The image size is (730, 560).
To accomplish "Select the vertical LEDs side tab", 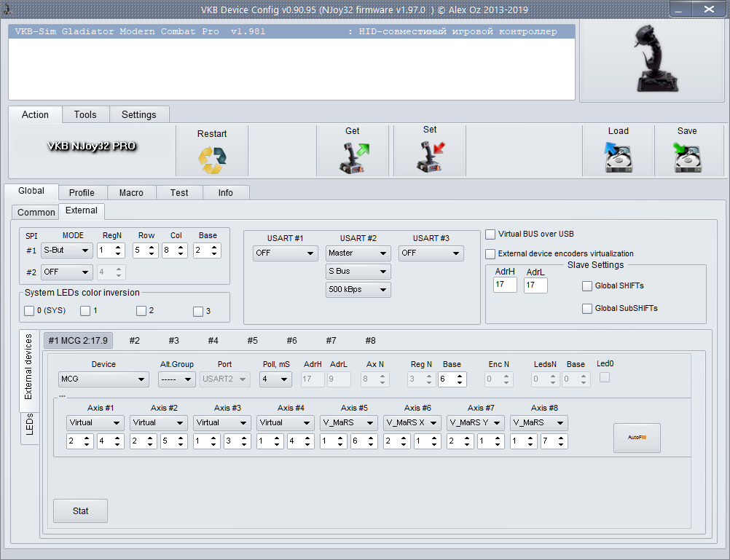I will click(30, 425).
